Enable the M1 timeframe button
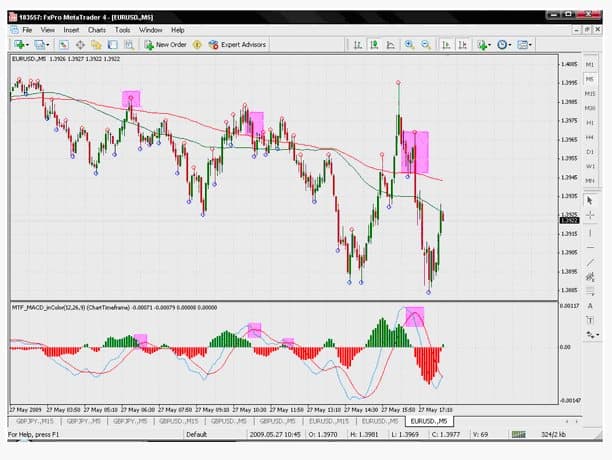Viewport: 612px width, 460px height. point(589,63)
